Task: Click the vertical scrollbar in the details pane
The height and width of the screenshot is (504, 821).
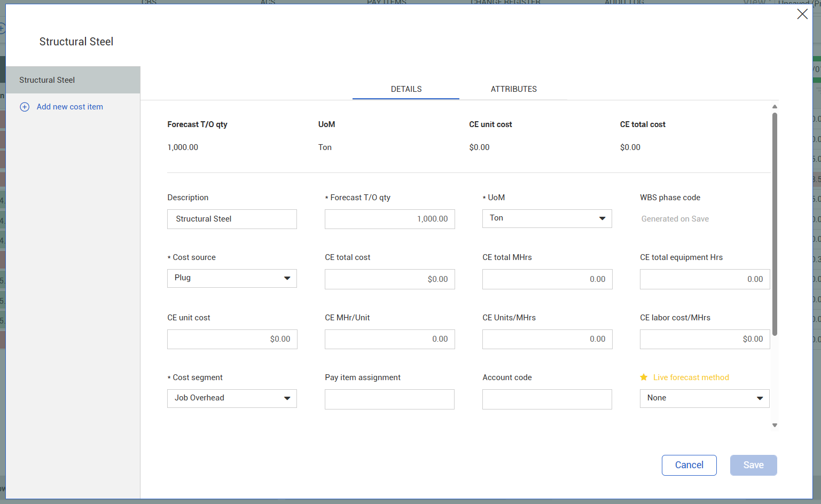Action: click(775, 224)
